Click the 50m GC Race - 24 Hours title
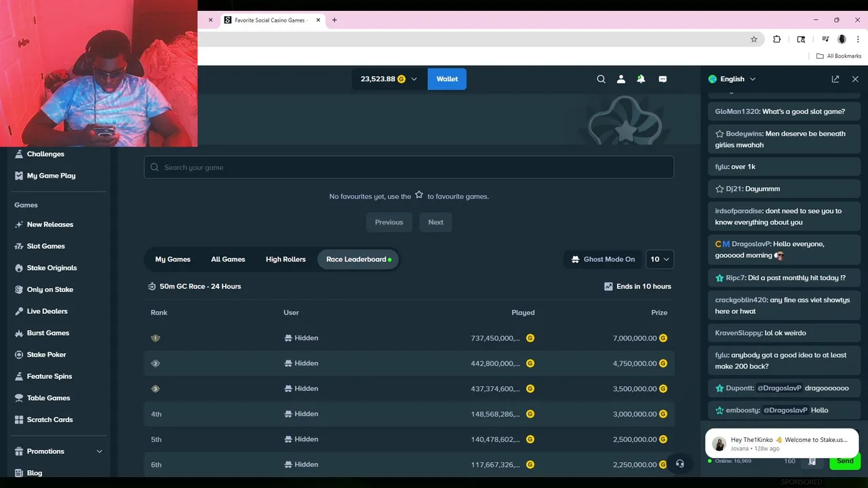 200,287
